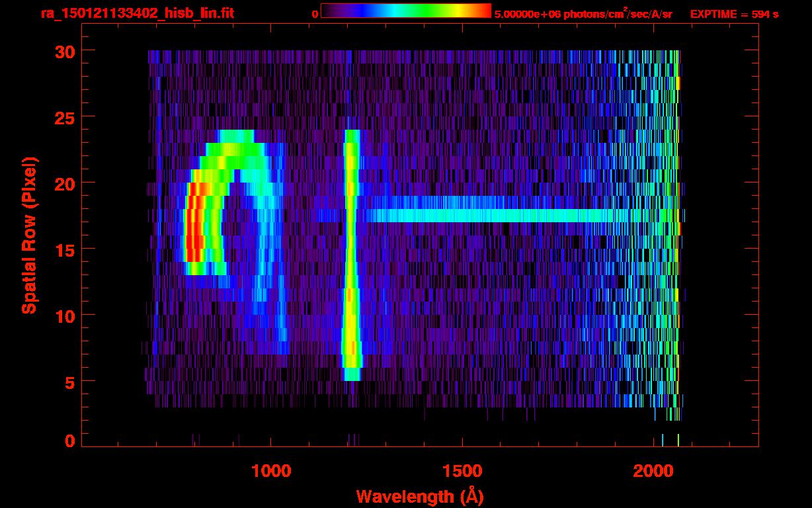Select the 1500 wavelength tick label
The height and width of the screenshot is (508, 812).
point(462,471)
